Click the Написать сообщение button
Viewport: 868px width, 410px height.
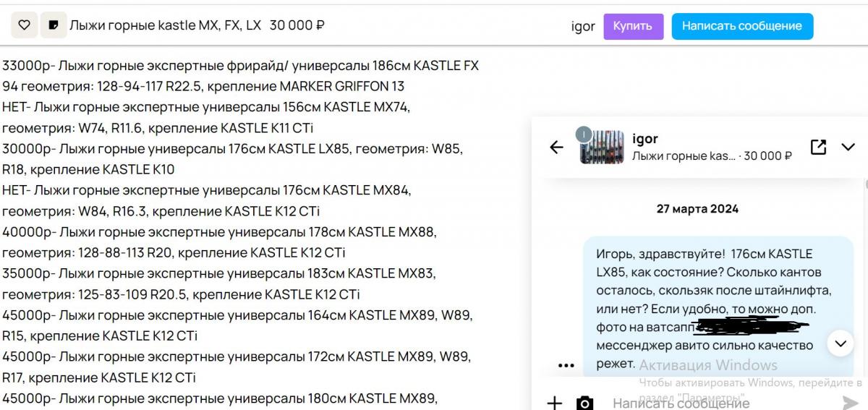pos(742,26)
